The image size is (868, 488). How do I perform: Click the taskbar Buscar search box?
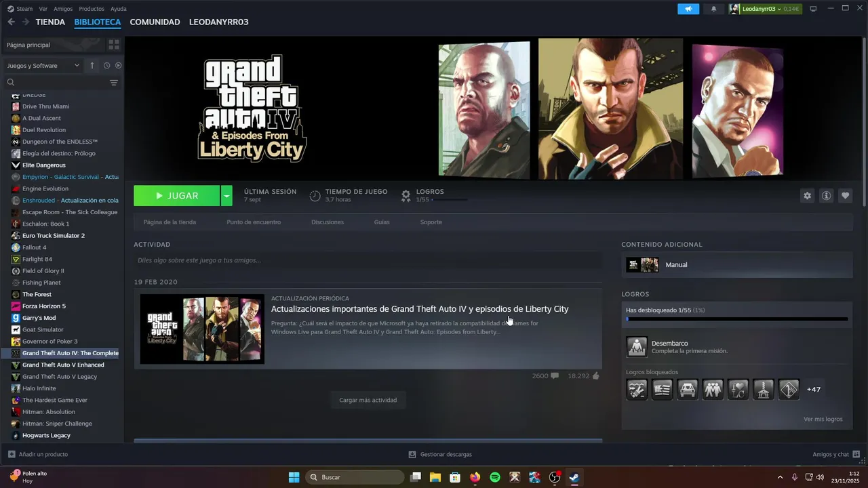click(355, 477)
